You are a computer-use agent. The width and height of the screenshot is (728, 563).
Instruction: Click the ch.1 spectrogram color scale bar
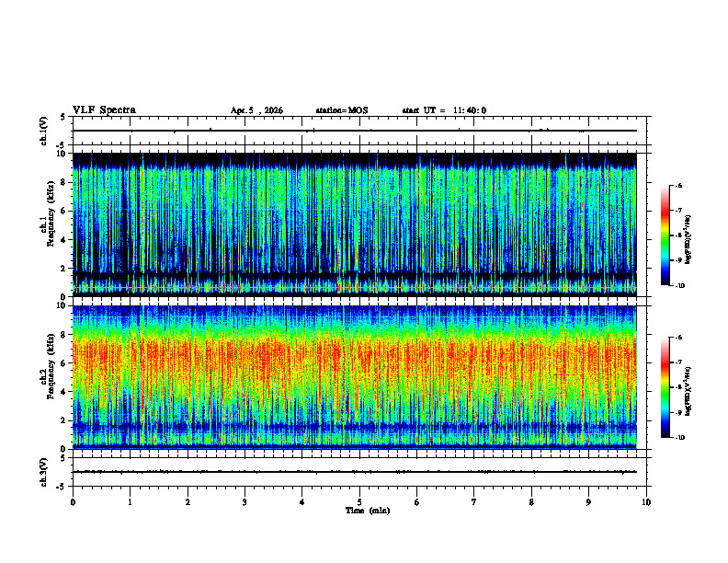point(665,236)
